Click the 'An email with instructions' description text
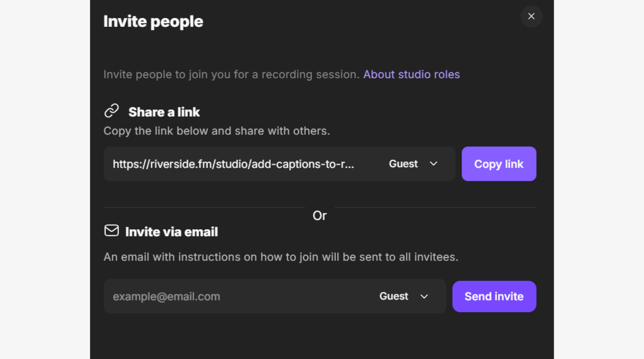 pos(281,257)
